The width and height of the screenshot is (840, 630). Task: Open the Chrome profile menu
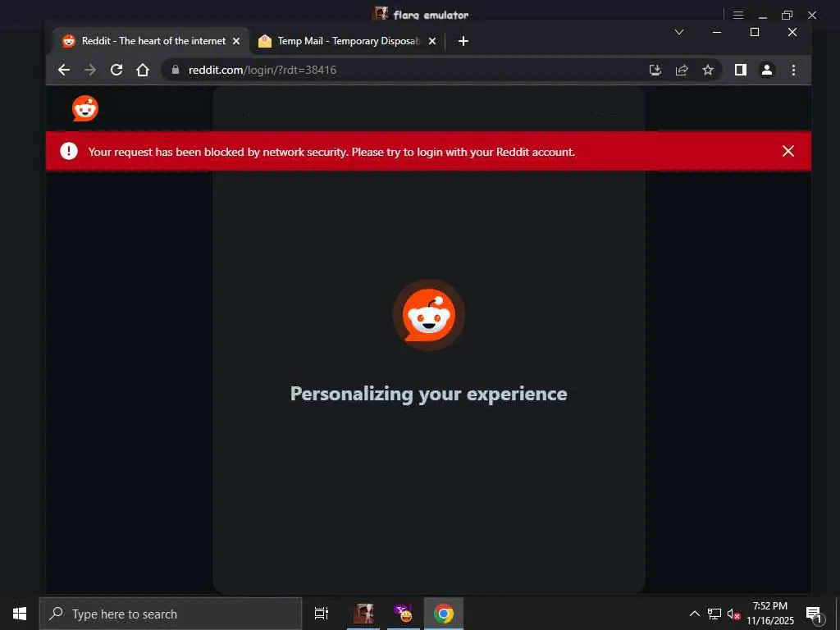coord(767,70)
